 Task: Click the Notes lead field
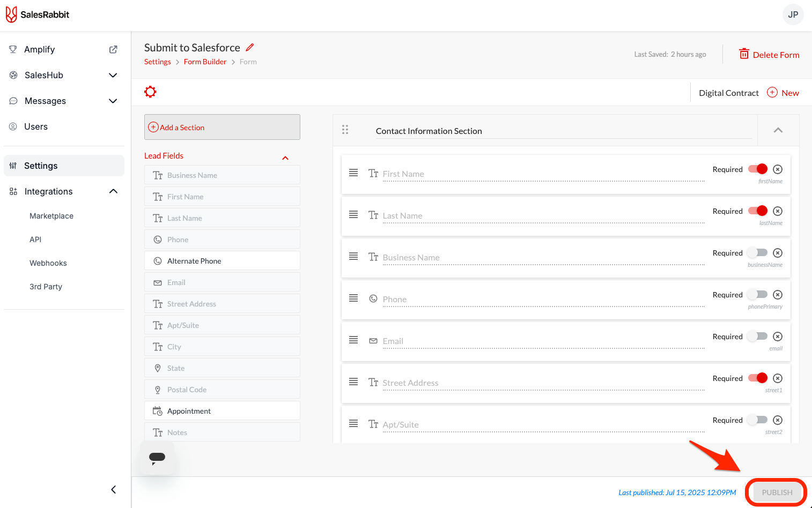tap(222, 432)
